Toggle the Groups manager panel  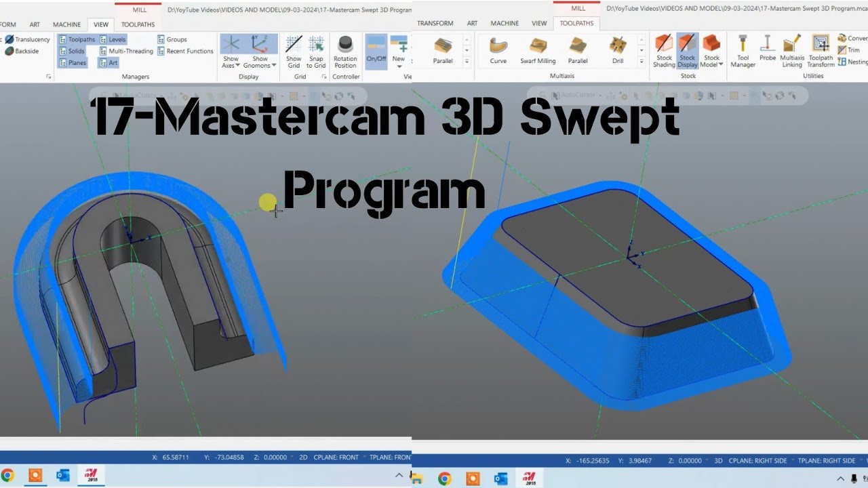click(x=172, y=39)
